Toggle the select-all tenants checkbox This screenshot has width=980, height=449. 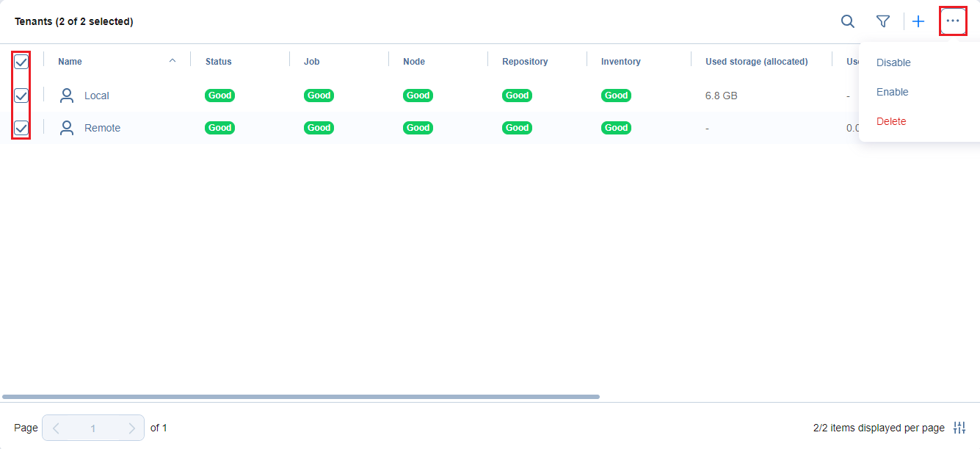point(21,62)
